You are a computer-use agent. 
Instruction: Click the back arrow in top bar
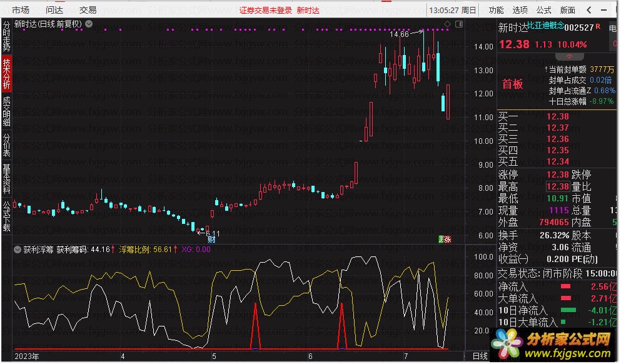[x=589, y=10]
